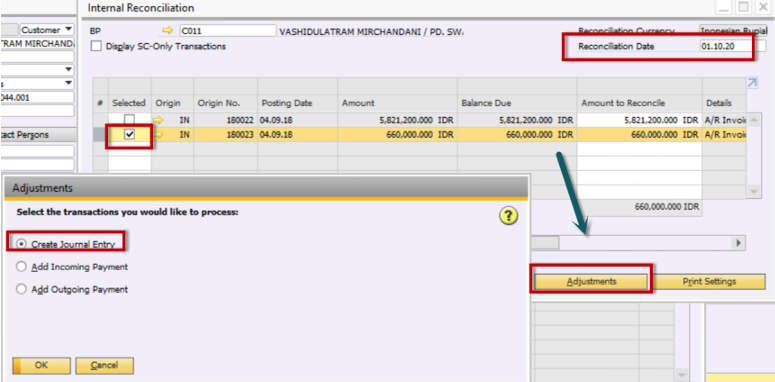The width and height of the screenshot is (775, 382).
Task: Click the Details column header
Action: click(724, 103)
